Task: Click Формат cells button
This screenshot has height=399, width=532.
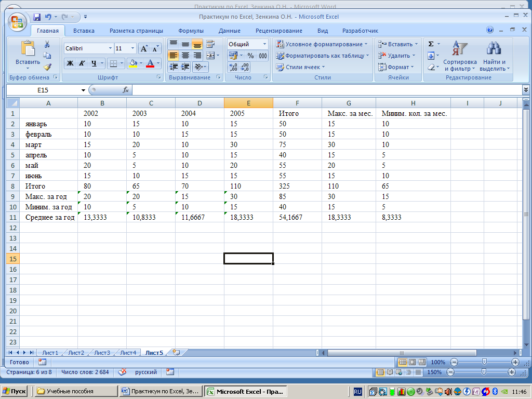Action: 396,67
